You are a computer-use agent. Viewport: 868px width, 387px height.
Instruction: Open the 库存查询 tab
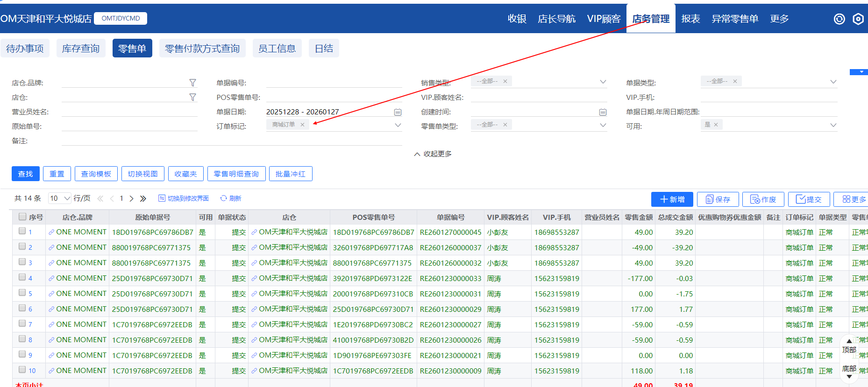coord(80,49)
